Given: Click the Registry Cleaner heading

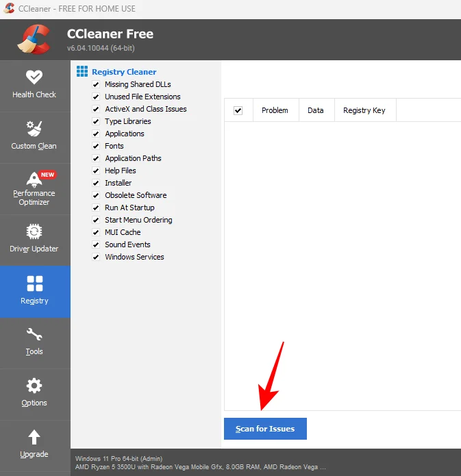Looking at the screenshot, I should pos(124,72).
